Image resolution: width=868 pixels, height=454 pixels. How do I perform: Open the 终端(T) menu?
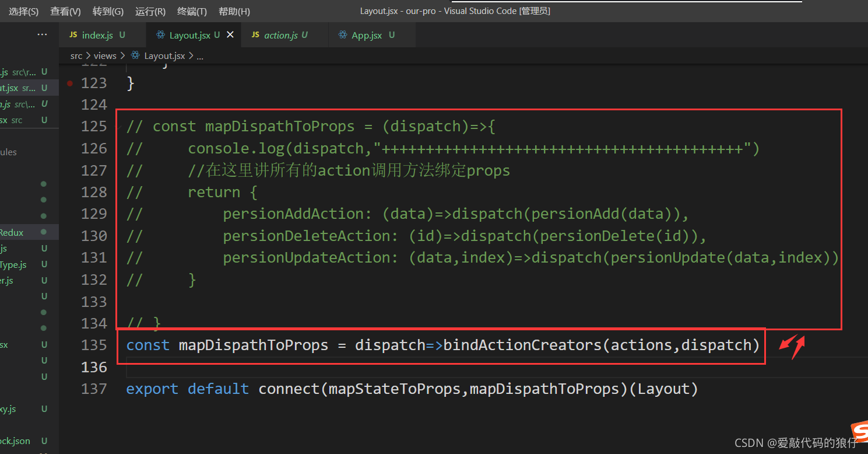pyautogui.click(x=191, y=11)
